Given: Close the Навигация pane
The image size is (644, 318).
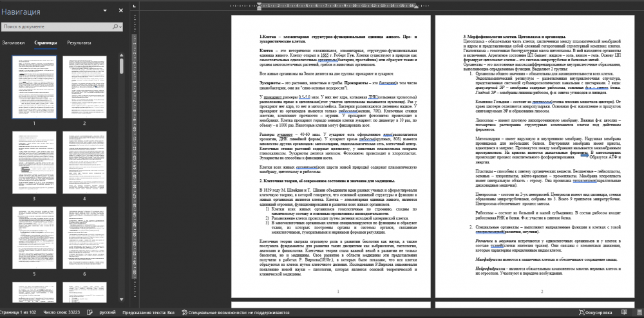Looking at the screenshot, I should (x=121, y=11).
